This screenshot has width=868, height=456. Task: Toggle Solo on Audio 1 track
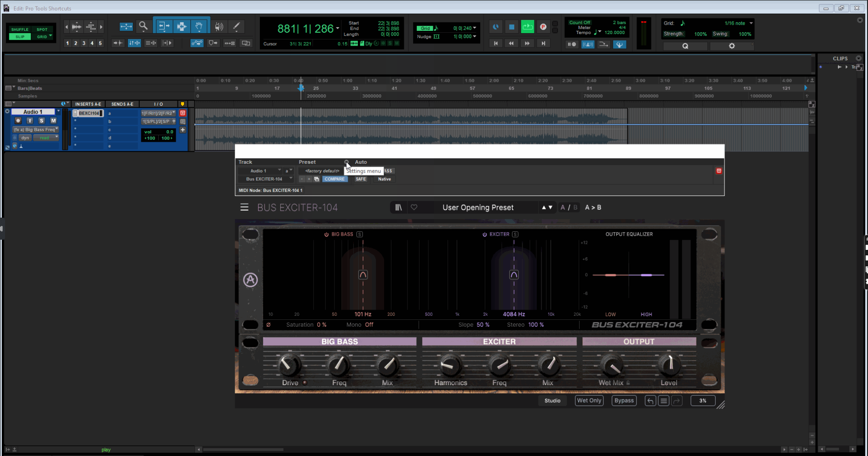pos(41,121)
